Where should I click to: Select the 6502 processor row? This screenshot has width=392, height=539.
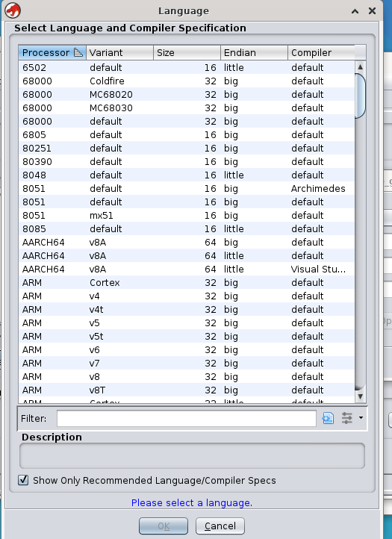click(x=187, y=67)
